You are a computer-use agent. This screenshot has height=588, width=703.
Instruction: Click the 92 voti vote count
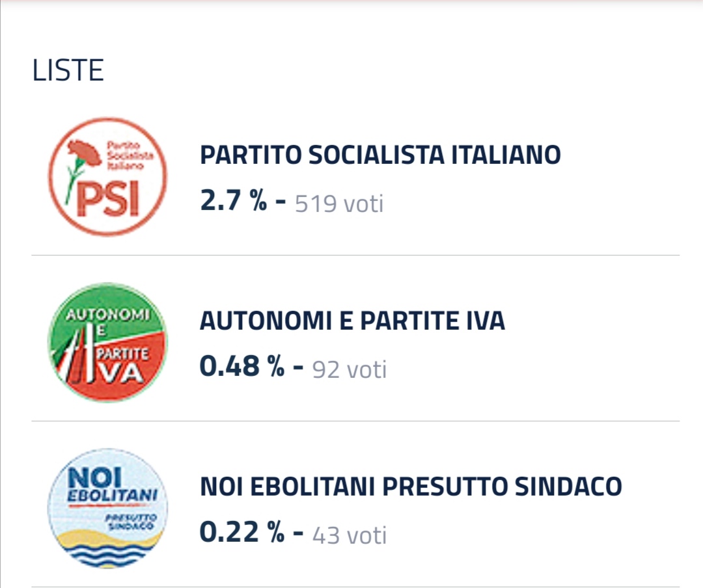click(350, 369)
